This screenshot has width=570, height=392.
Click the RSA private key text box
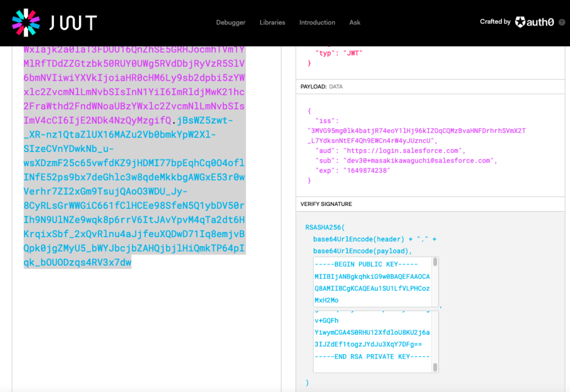pos(372,340)
